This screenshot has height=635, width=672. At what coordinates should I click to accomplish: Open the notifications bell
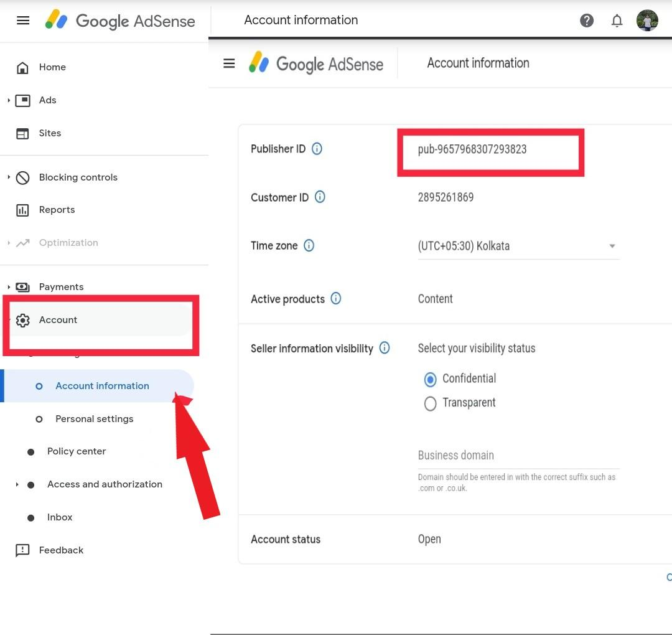617,20
